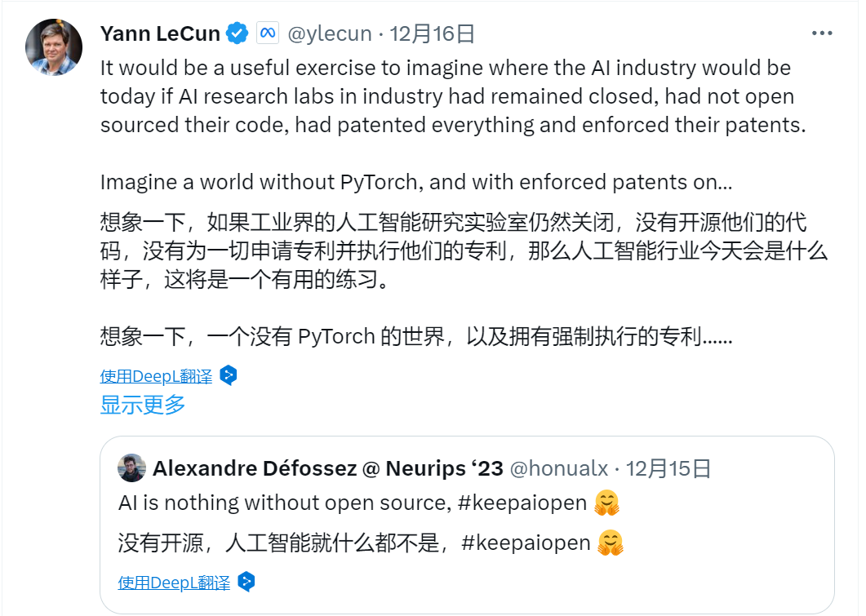Click Alexandre Défossez's small profile avatar
Viewport: 866px width, 616px height.
[131, 468]
